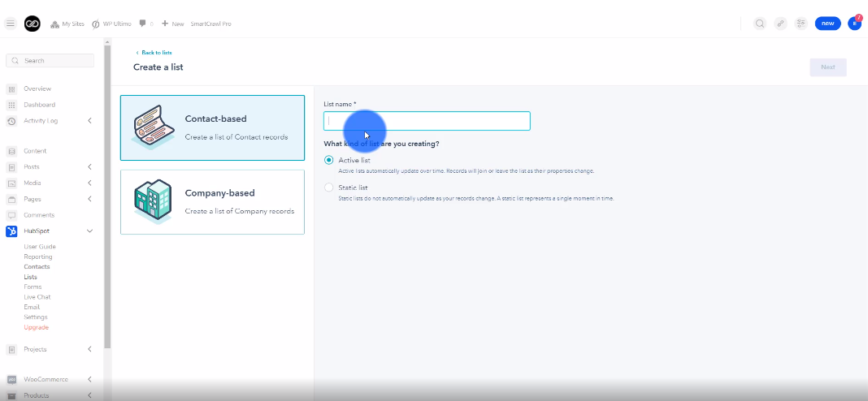The image size is (868, 401).
Task: Click the blue new button
Action: click(827, 24)
